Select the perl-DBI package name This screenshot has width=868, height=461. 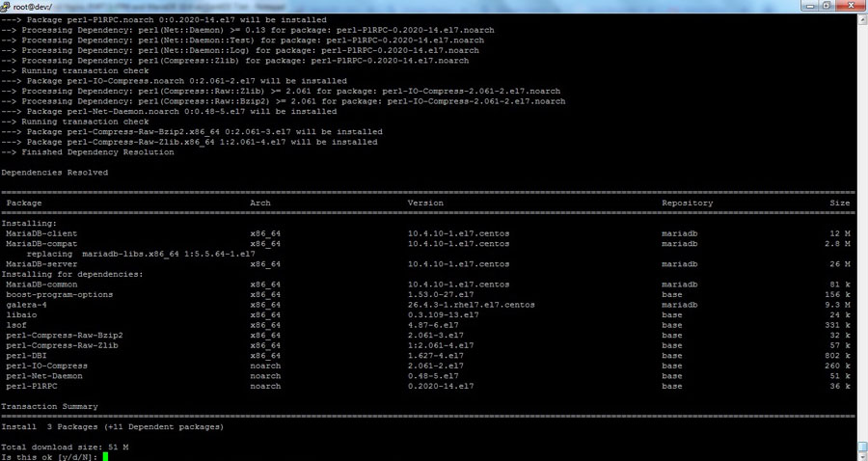tap(27, 356)
